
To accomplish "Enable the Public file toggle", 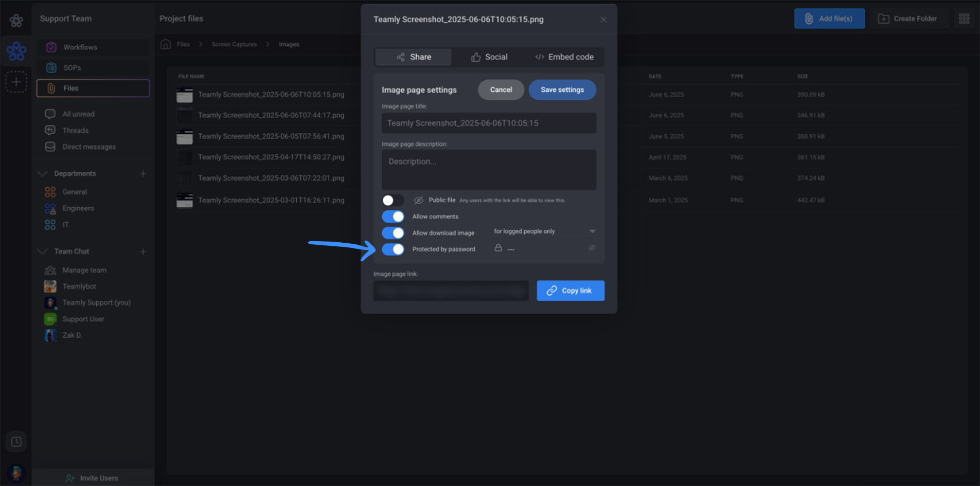I will click(393, 200).
